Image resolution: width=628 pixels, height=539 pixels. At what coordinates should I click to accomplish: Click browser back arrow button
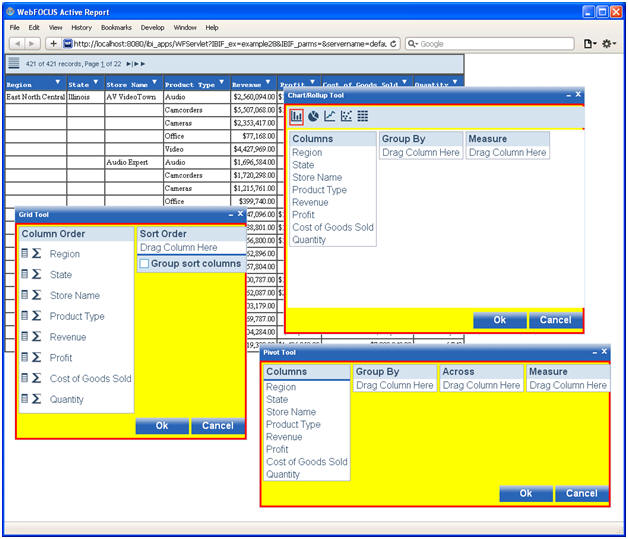17,43
